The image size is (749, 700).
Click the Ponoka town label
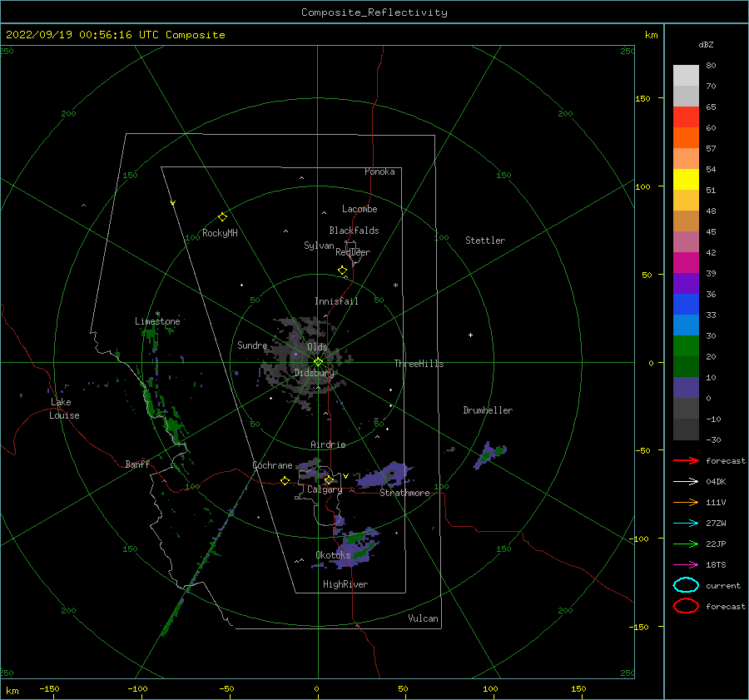pos(379,171)
